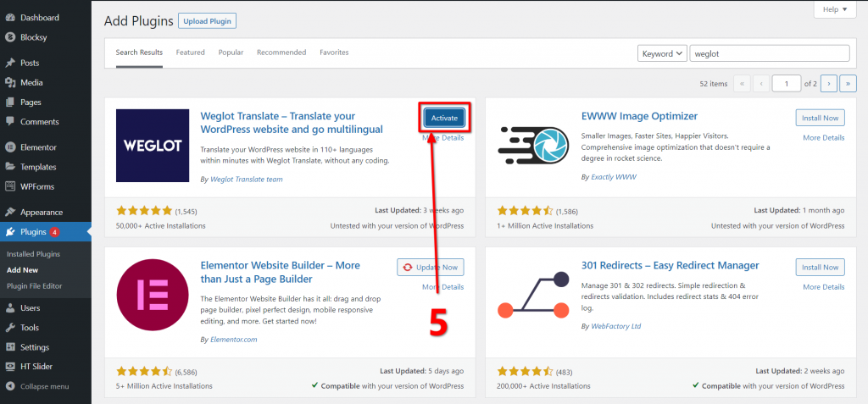Switch to the Search Results tab
The image size is (868, 404).
139,53
